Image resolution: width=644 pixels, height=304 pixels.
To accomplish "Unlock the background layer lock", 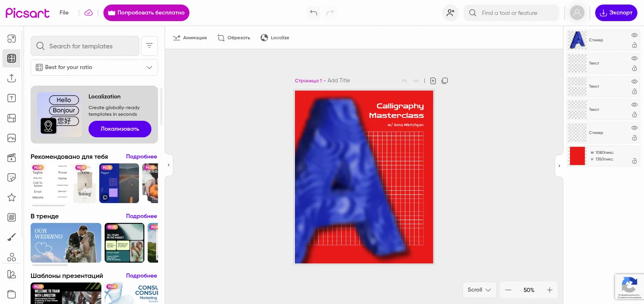I will (634, 161).
